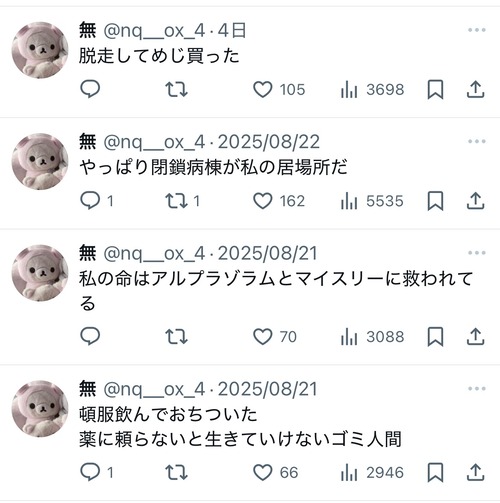Click the avatar on アルプラゾラム tweet
The image size is (500, 503).
(40, 273)
